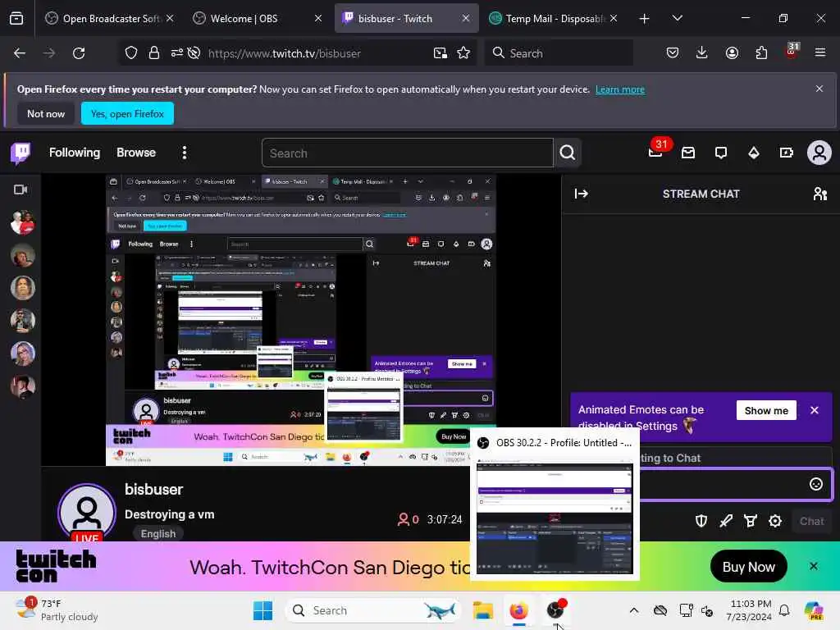Click the Windows taskbar search box

[x=373, y=610]
